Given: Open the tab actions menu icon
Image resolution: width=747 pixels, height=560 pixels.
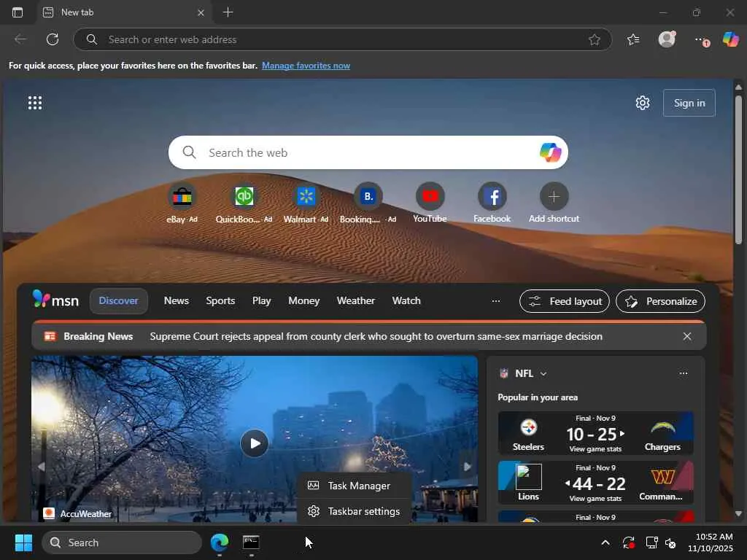Looking at the screenshot, I should (x=18, y=12).
